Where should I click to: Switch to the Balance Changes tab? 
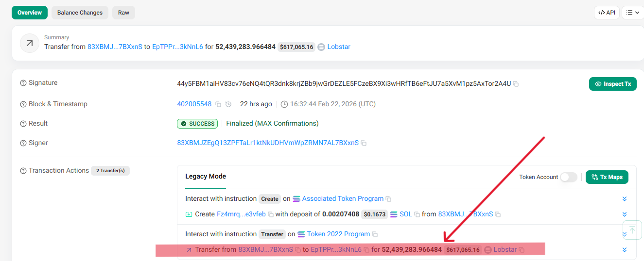pyautogui.click(x=80, y=13)
